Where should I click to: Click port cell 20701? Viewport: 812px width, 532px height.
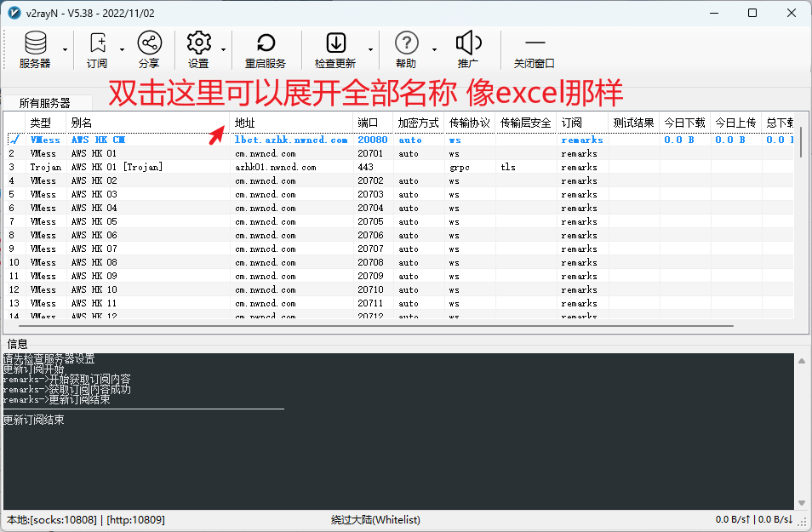(x=370, y=154)
